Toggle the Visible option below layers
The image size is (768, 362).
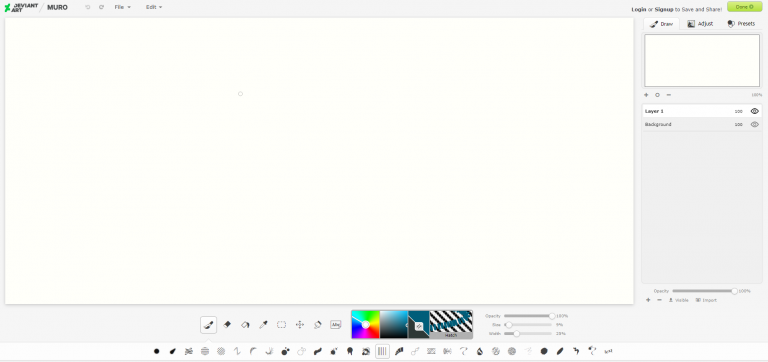679,300
